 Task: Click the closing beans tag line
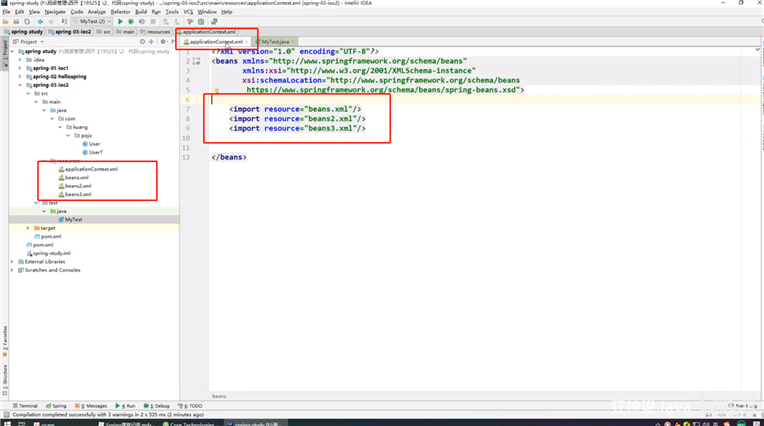[229, 157]
